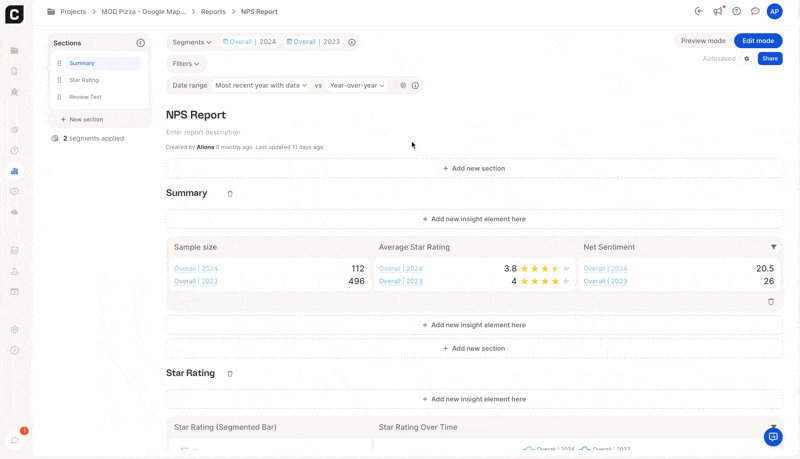Click the Summary section heading
This screenshot has width=800, height=459.
(187, 193)
